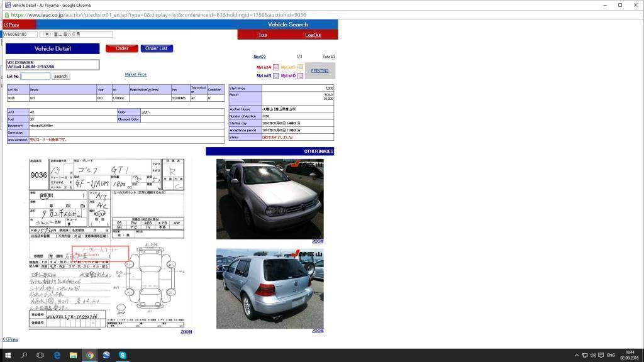The height and width of the screenshot is (362, 644).
Task: Open ENG language input selector
Action: click(611, 355)
